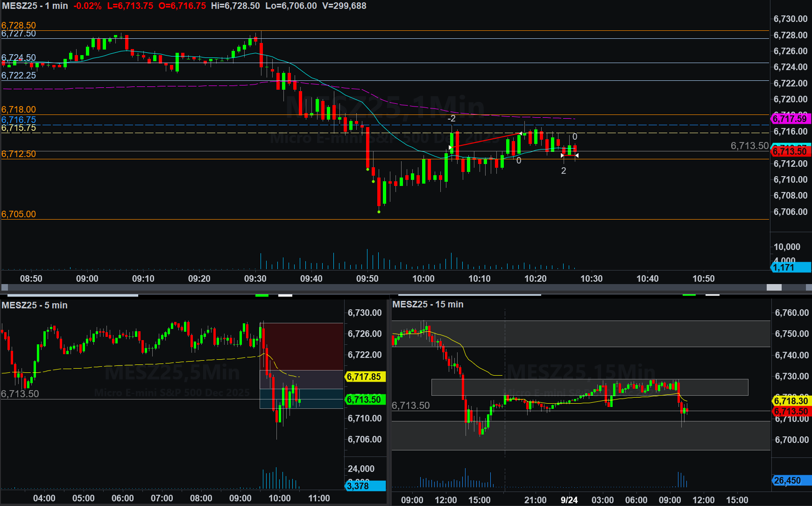Click the blue 3,378 volume tag on the 5 min chart
The height and width of the screenshot is (506, 812).
pyautogui.click(x=365, y=486)
